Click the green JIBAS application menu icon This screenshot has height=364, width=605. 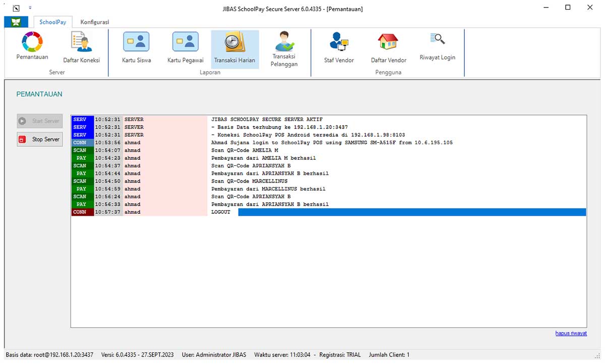click(16, 22)
